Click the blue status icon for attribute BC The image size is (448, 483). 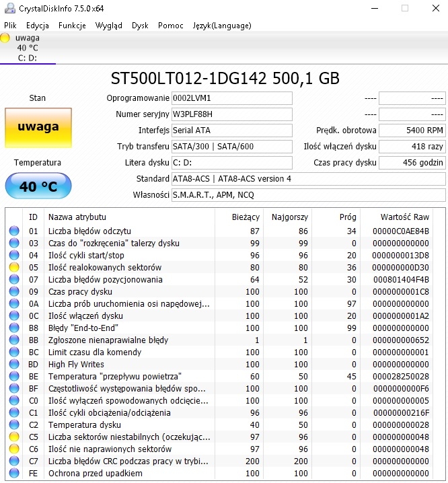(x=14, y=352)
